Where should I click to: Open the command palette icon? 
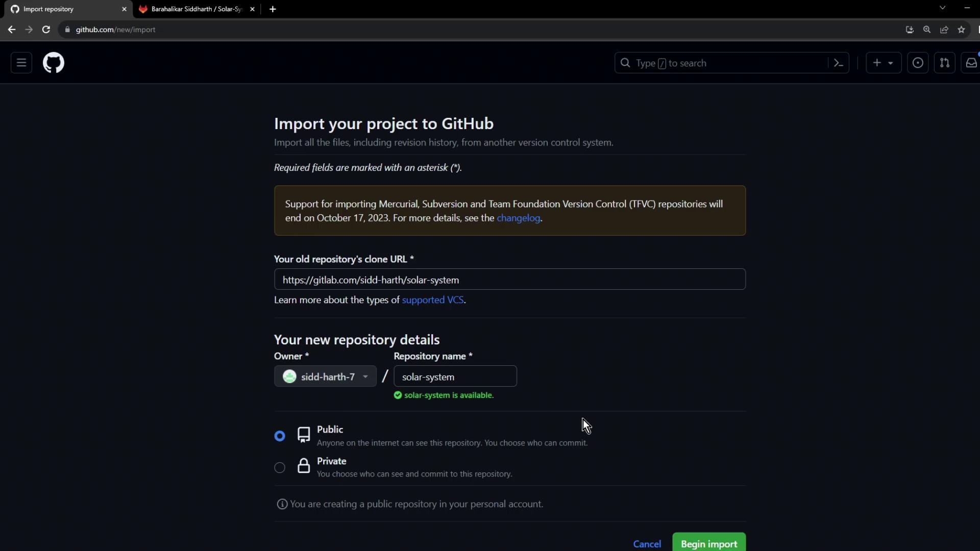838,63
